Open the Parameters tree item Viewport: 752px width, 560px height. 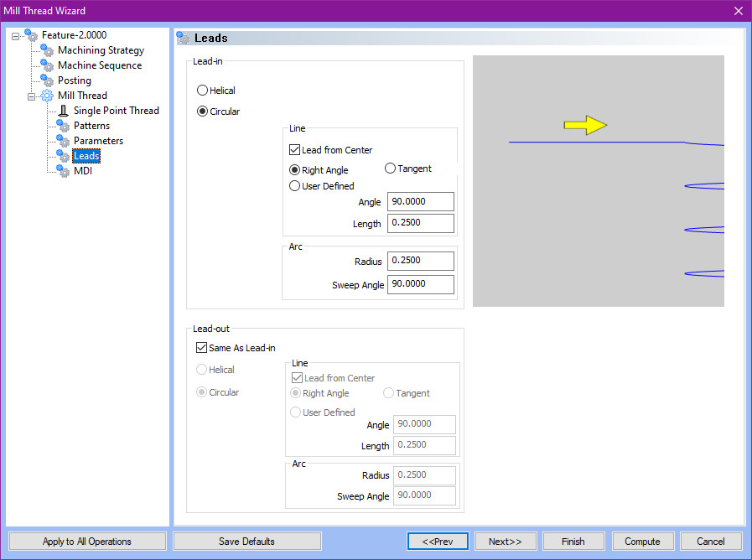[98, 141]
